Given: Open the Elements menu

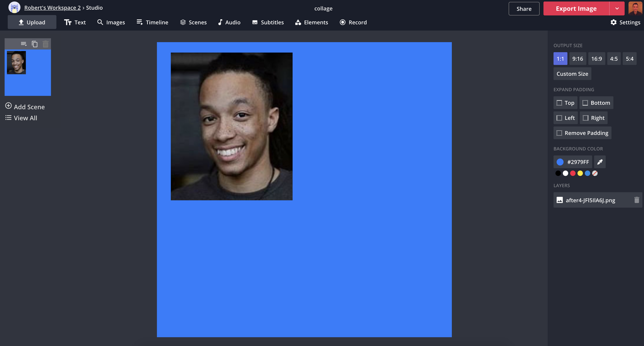Looking at the screenshot, I should click(311, 22).
